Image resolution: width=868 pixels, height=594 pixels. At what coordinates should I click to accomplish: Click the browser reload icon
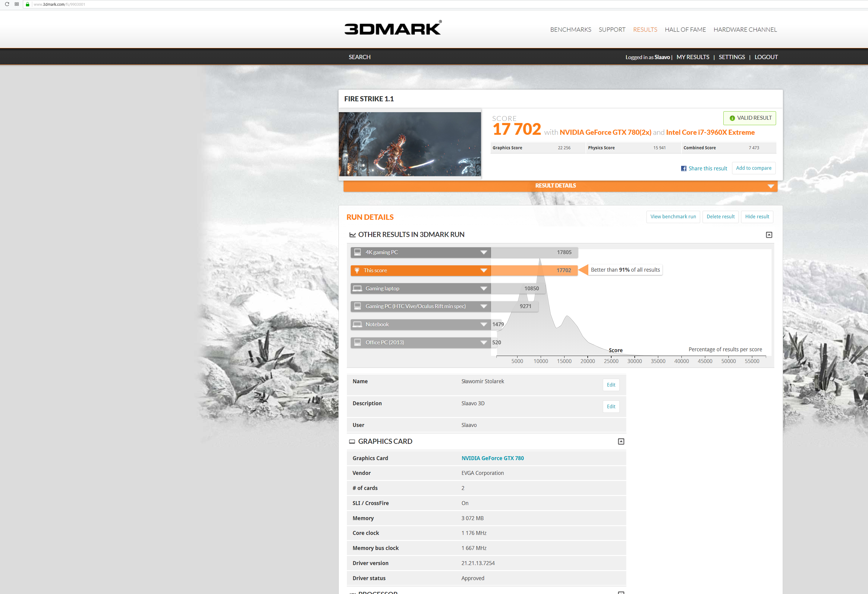click(x=7, y=4)
